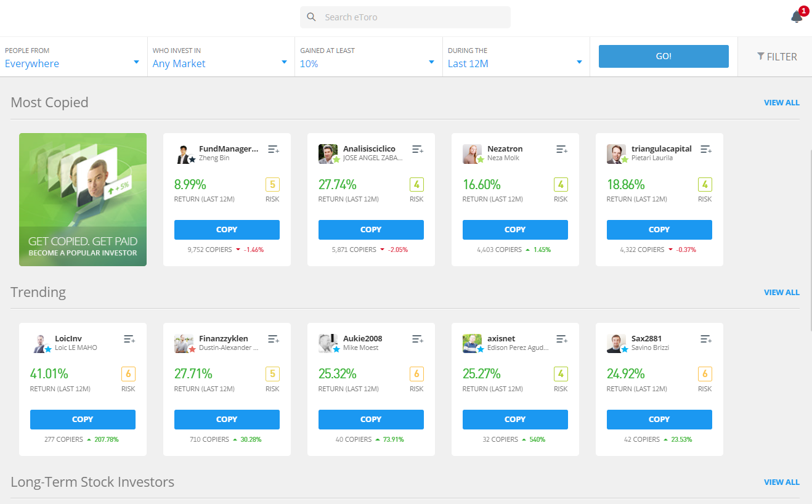
Task: Copy FundManager trader
Action: [227, 230]
